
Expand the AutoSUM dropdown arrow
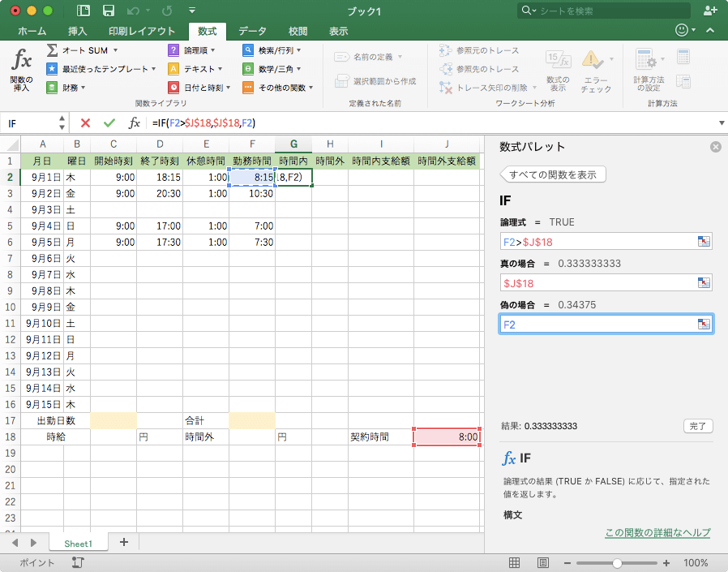[x=116, y=50]
